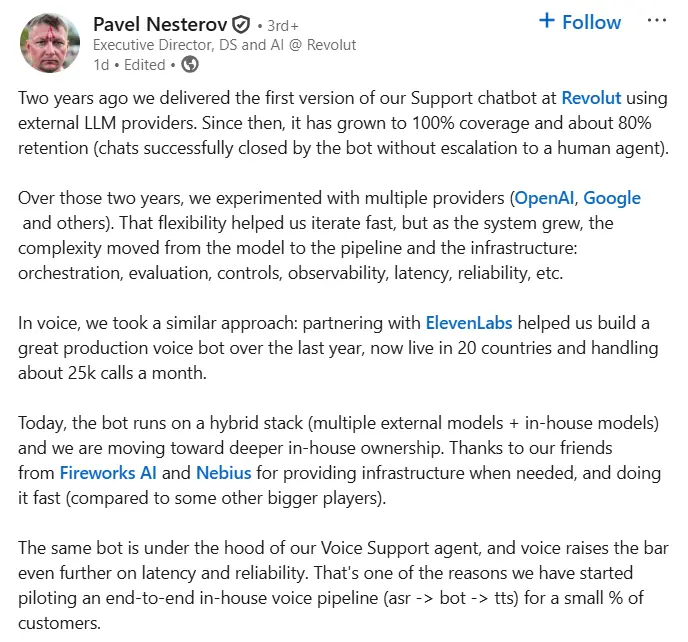The height and width of the screenshot is (642, 688).
Task: Click the globe visibility icon
Action: coord(190,65)
